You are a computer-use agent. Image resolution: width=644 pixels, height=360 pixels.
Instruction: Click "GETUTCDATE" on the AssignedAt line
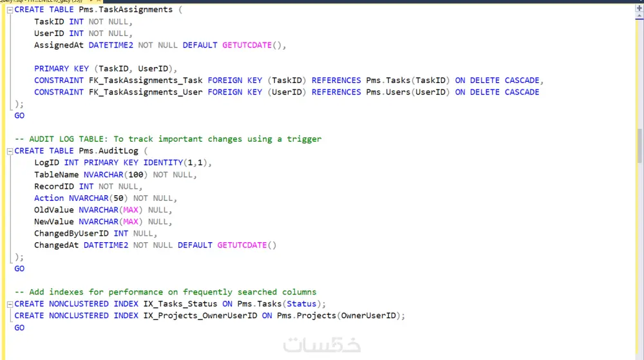click(x=247, y=45)
